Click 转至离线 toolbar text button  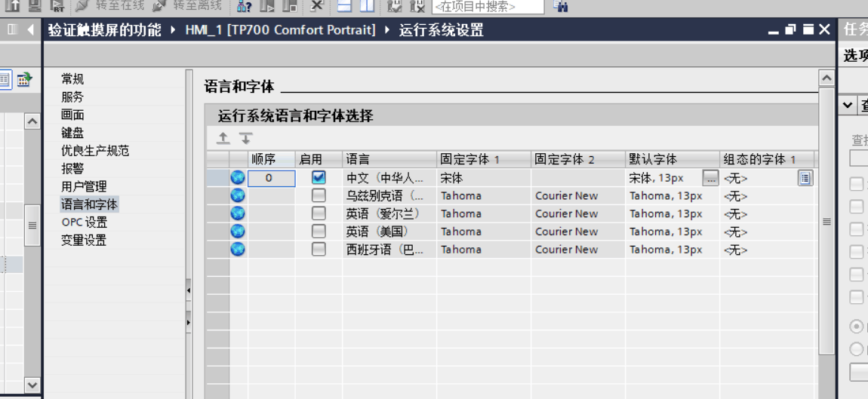[x=198, y=5]
